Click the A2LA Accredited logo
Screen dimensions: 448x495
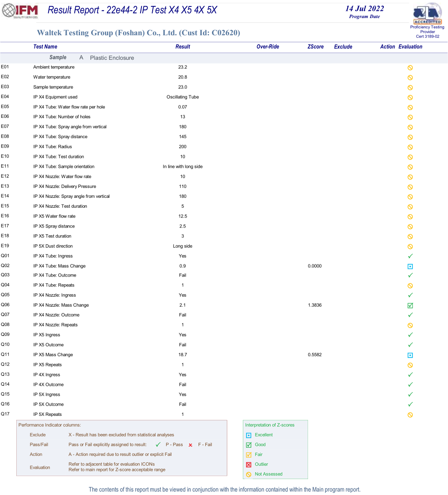[427, 14]
